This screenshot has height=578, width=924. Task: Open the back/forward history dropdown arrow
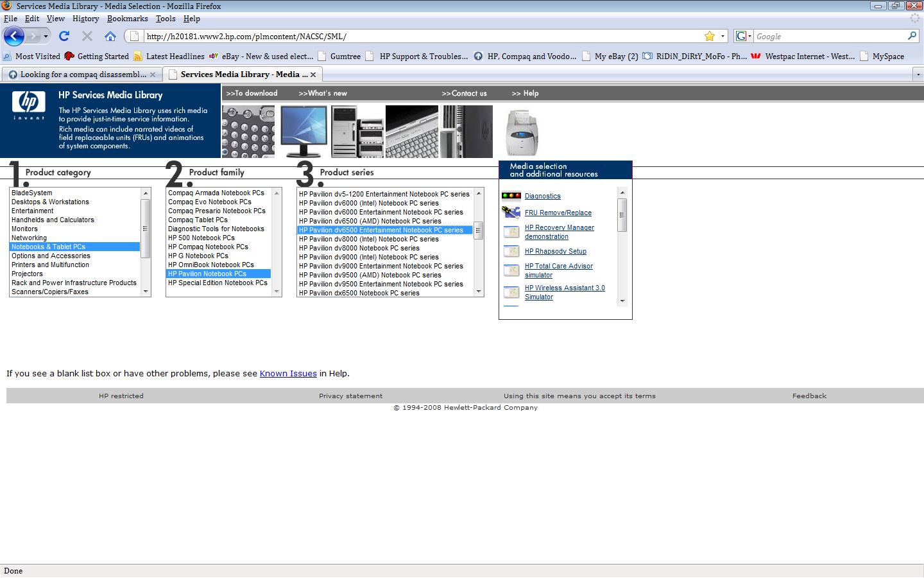pyautogui.click(x=46, y=36)
